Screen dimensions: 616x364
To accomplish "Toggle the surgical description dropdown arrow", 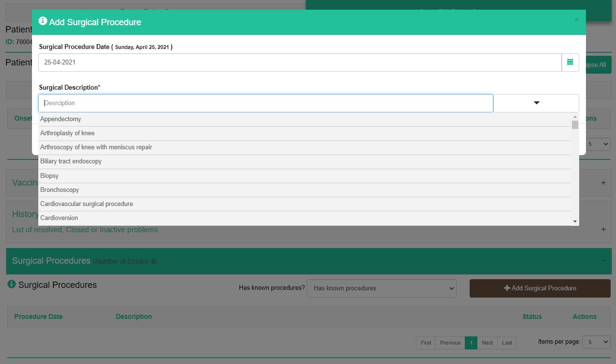I will (536, 103).
